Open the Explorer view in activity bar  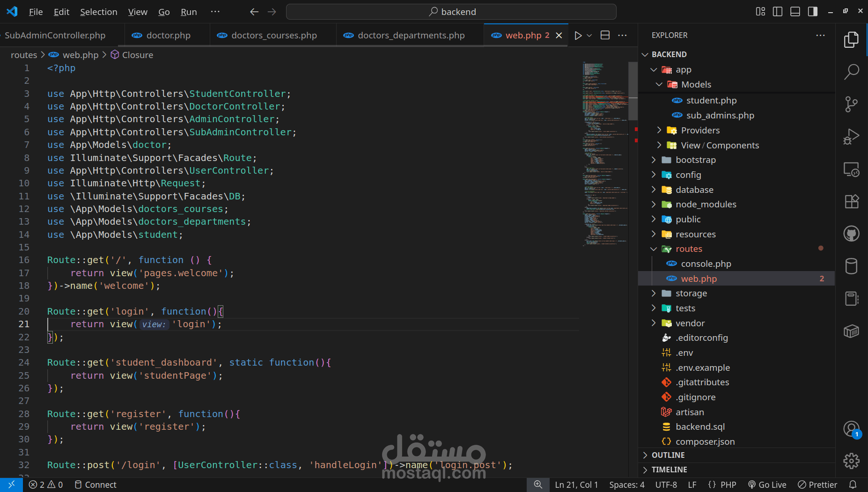[x=851, y=40]
